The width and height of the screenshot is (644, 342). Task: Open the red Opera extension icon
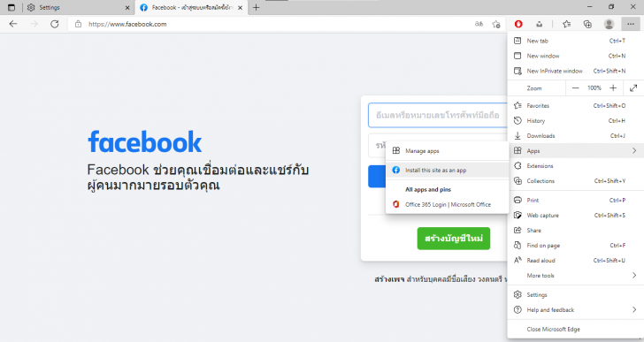click(518, 24)
